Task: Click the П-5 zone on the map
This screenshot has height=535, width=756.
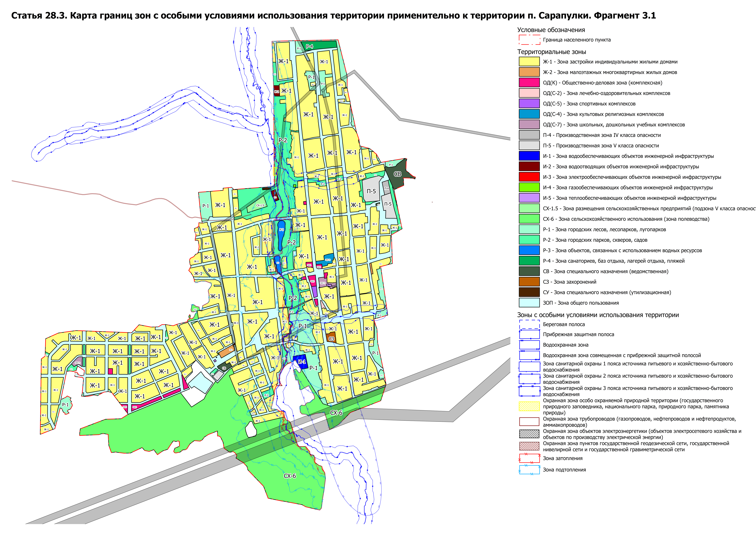Action: [x=371, y=191]
